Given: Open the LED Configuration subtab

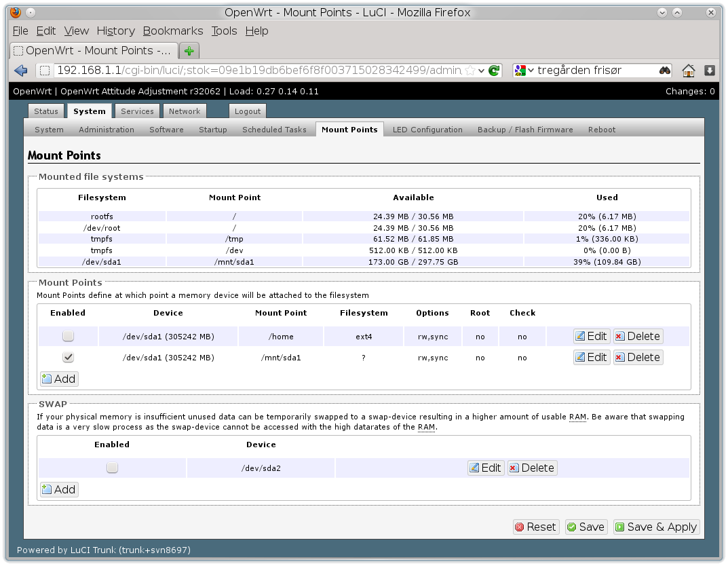Looking at the screenshot, I should click(427, 130).
